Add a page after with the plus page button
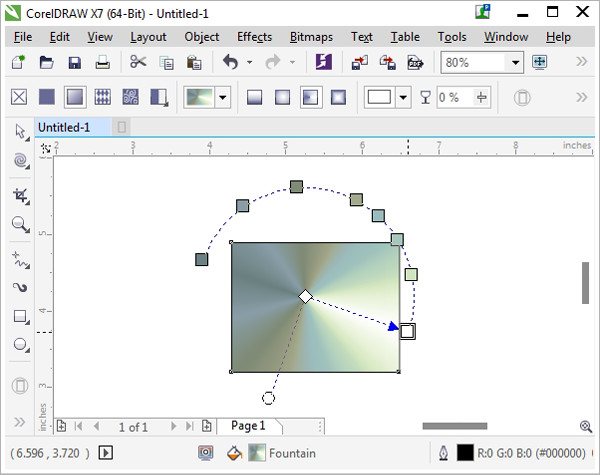 click(x=207, y=426)
